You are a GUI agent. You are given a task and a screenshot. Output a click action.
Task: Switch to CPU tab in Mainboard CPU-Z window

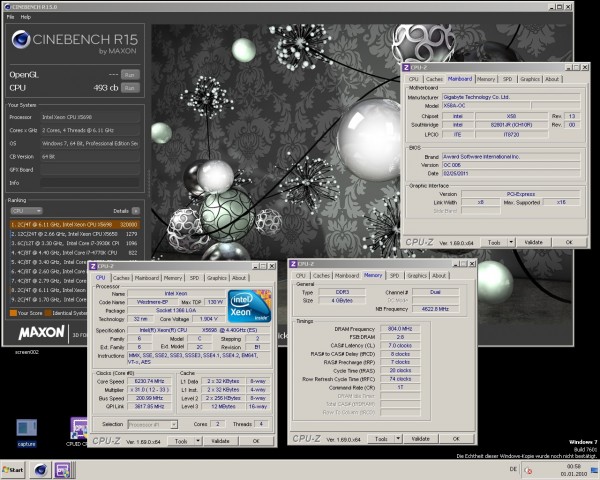coord(413,79)
